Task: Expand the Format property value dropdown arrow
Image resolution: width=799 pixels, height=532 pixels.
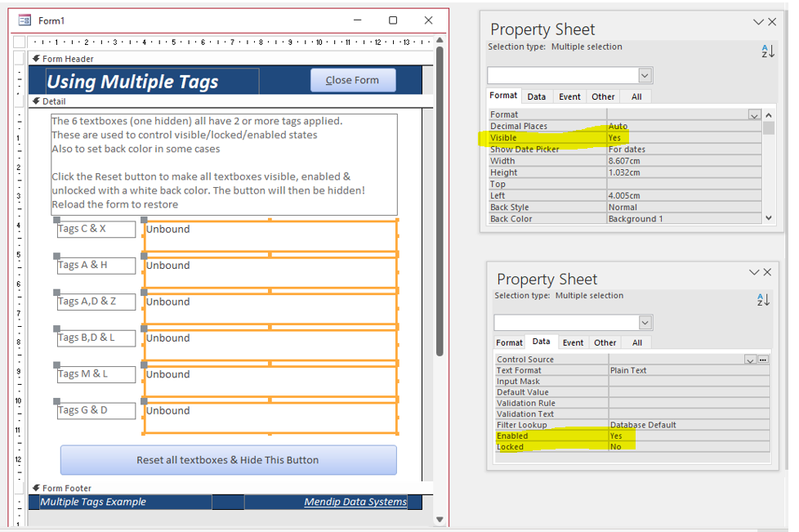Action: click(755, 115)
